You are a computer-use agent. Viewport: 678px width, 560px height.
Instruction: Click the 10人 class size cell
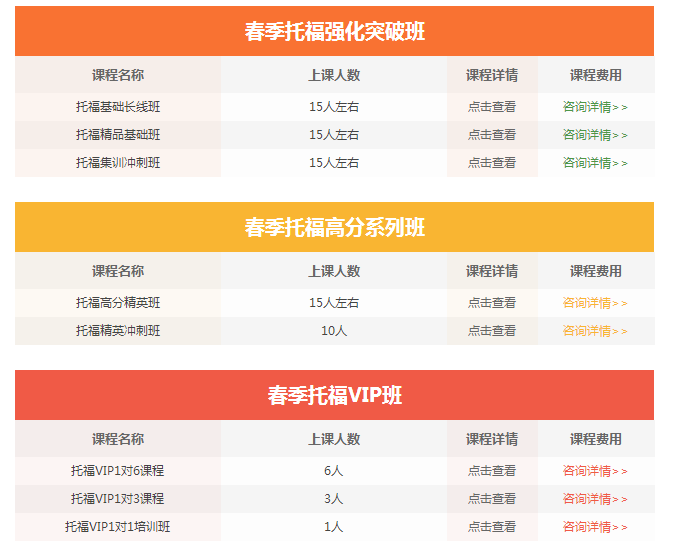click(334, 331)
